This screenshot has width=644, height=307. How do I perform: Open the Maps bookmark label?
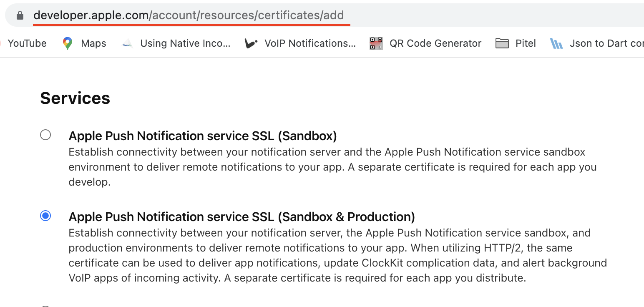(x=93, y=43)
